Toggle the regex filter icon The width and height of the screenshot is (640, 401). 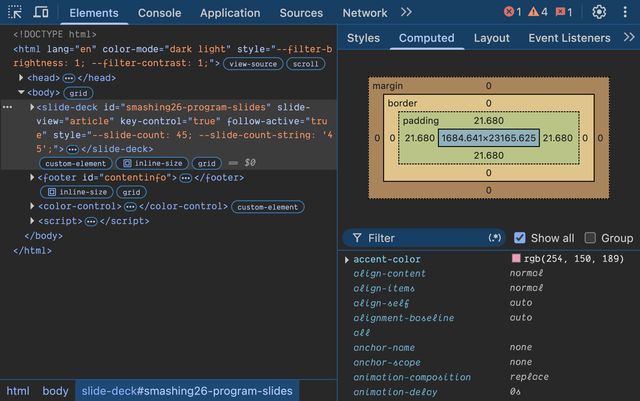(x=494, y=238)
